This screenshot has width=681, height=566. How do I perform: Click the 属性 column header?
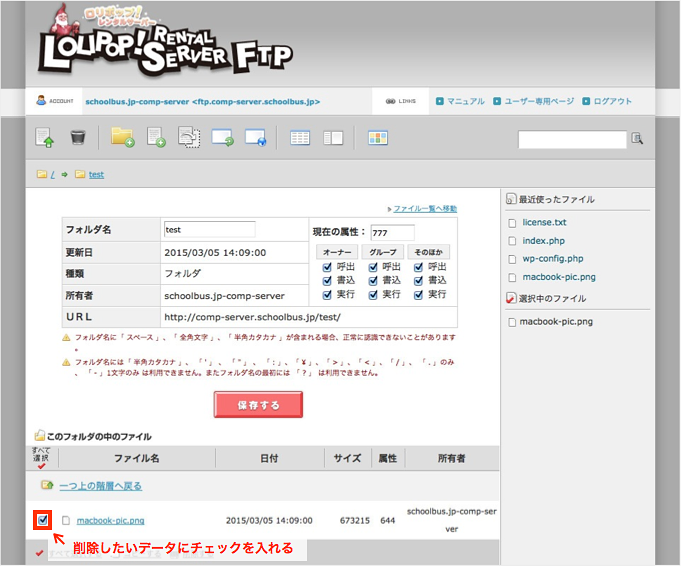[x=388, y=458]
